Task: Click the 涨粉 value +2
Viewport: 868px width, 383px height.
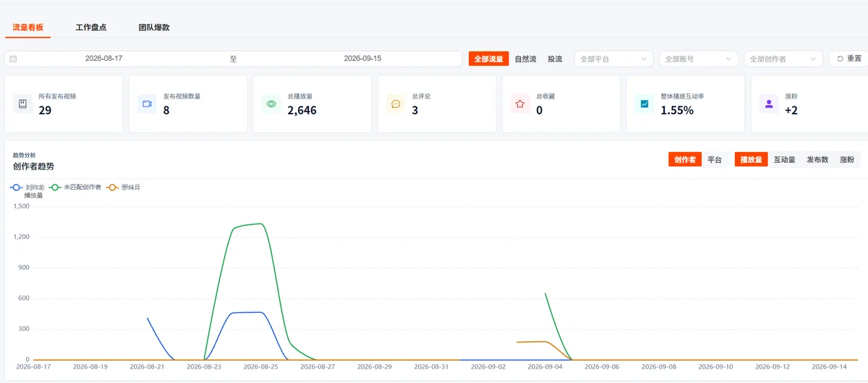Action: click(x=791, y=111)
